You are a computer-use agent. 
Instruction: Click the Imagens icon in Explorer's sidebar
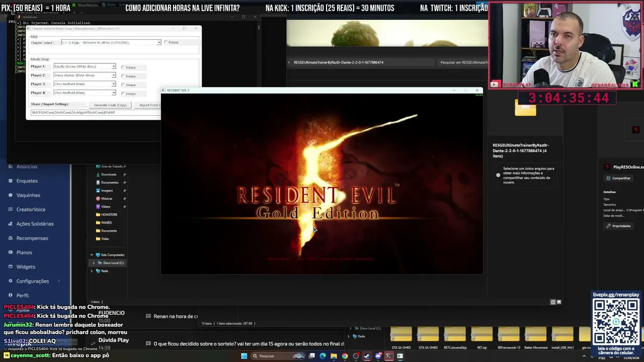point(98,191)
